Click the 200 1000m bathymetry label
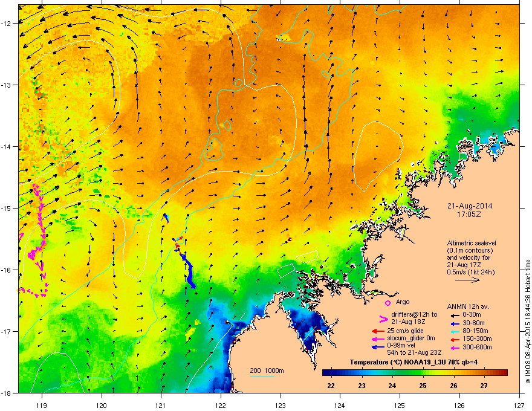532x411 pixels. [267, 371]
